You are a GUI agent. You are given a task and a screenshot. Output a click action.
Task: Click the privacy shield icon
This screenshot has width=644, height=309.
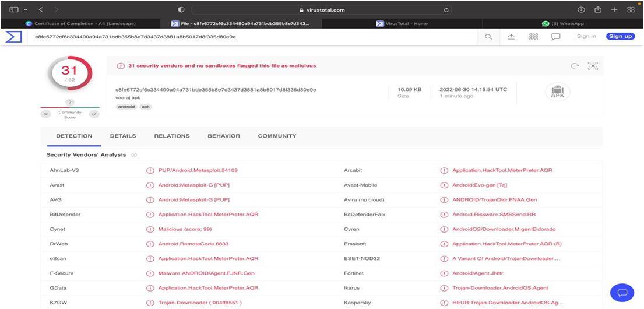point(181,9)
